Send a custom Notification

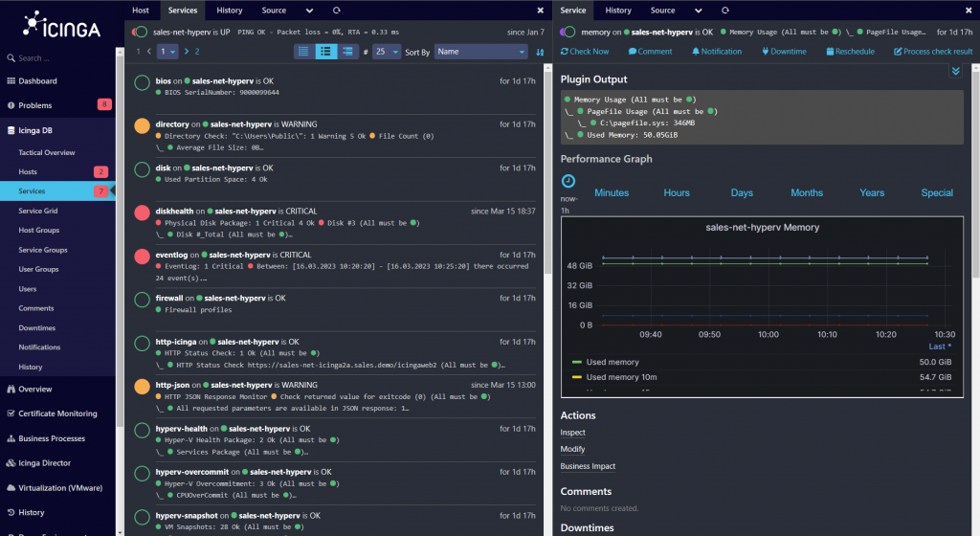[x=717, y=52]
